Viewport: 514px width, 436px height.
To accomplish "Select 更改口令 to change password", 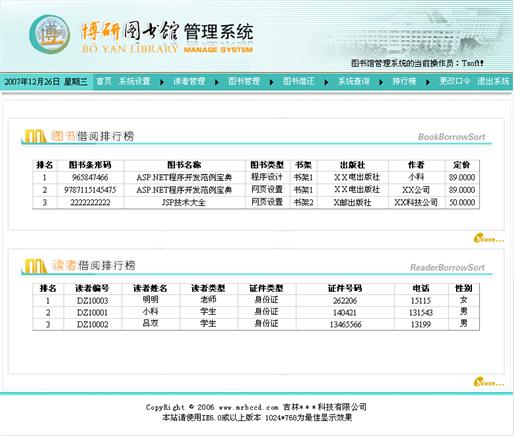I will pyautogui.click(x=455, y=81).
